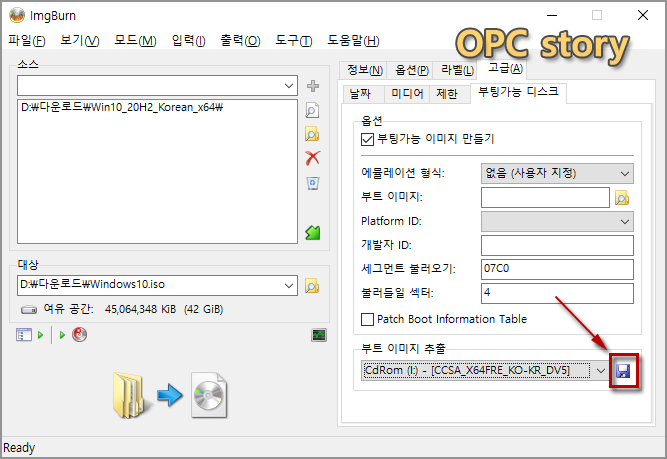Click the ImgBurn app icon in title bar
The image size is (667, 459).
17,15
